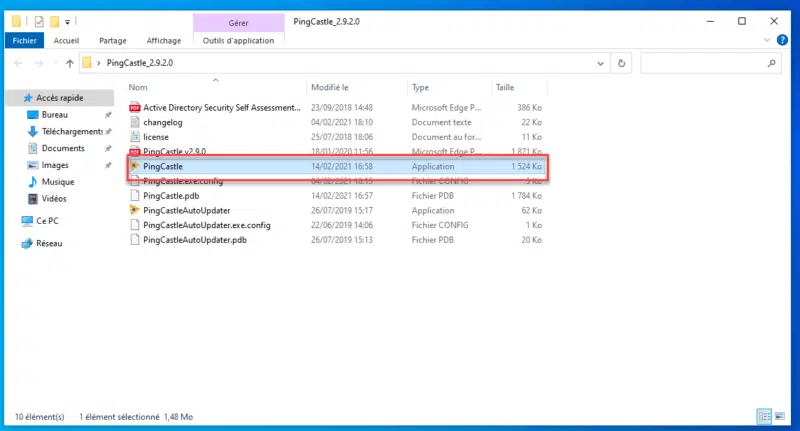Open the Help question mark icon

[782, 40]
